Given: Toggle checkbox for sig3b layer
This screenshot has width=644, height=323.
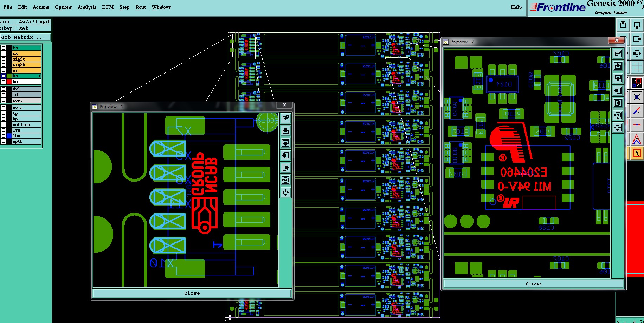Looking at the screenshot, I should 4,65.
